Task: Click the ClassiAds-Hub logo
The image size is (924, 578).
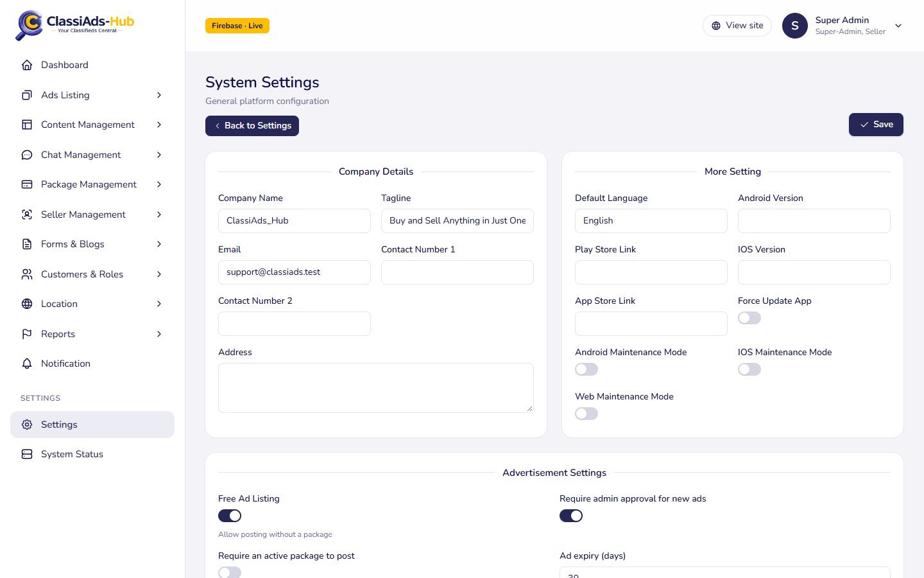Action: [x=75, y=25]
